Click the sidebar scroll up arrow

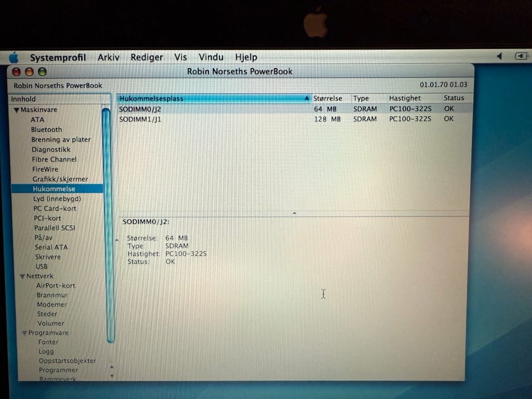pyautogui.click(x=111, y=367)
